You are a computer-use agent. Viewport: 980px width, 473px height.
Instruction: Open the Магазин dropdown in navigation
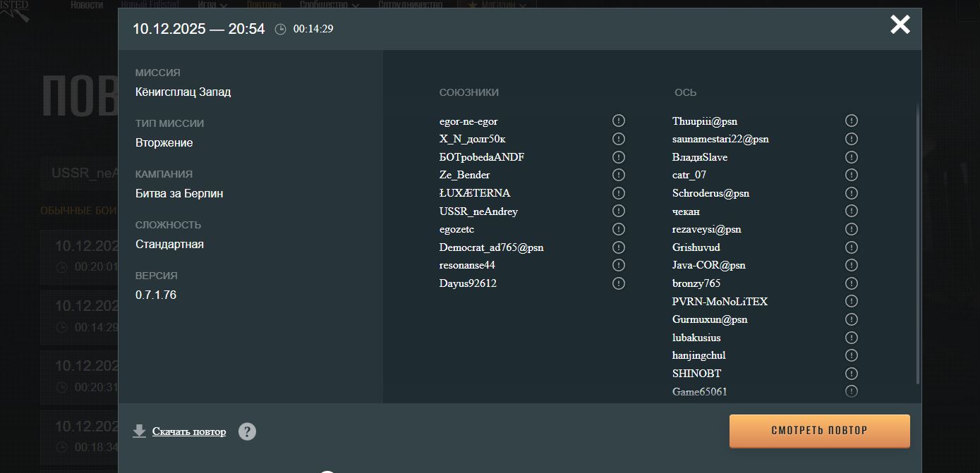click(x=503, y=4)
